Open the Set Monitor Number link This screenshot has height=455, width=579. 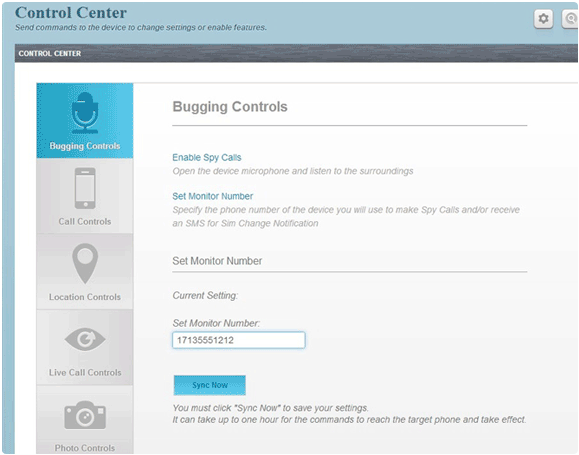[212, 196]
